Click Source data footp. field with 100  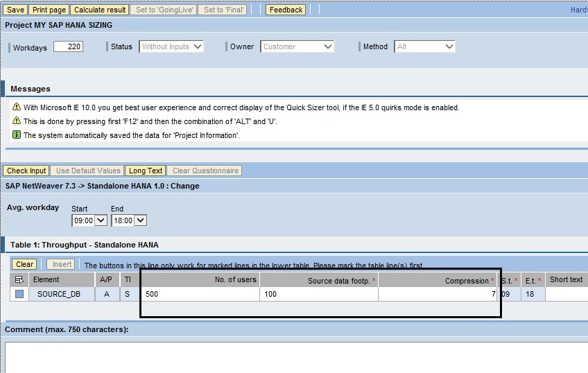[x=319, y=294]
